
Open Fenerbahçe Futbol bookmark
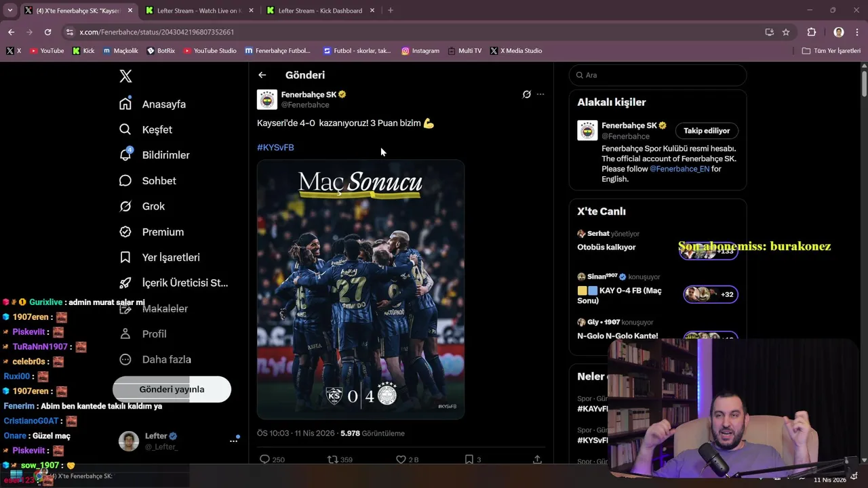pos(278,51)
